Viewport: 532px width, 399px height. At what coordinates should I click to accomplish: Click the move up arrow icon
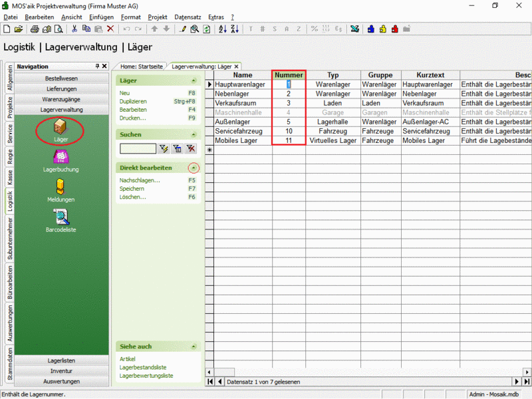tap(154, 29)
